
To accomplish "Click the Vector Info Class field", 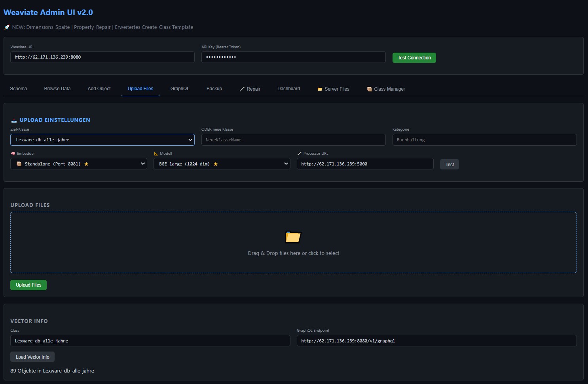I will click(x=150, y=341).
